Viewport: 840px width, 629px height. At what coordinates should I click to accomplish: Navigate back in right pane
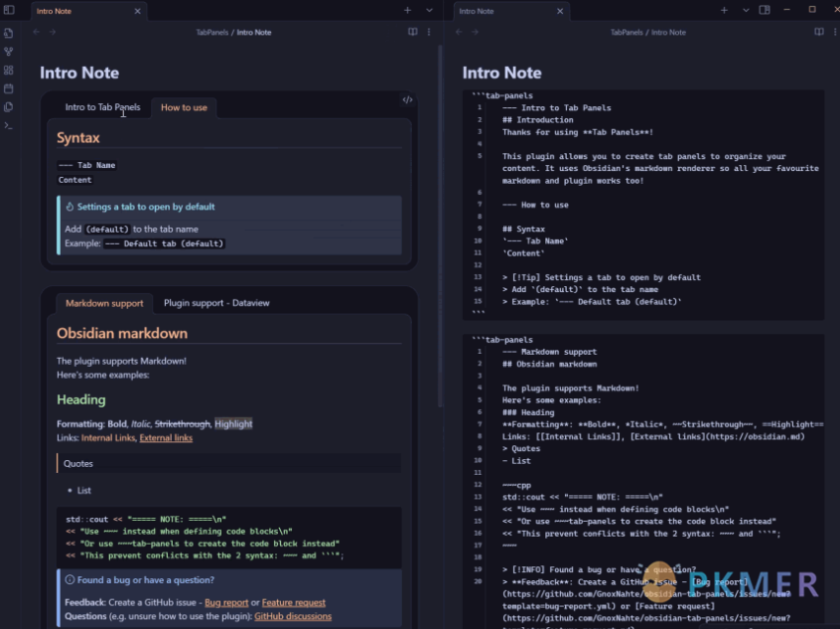[x=459, y=32]
